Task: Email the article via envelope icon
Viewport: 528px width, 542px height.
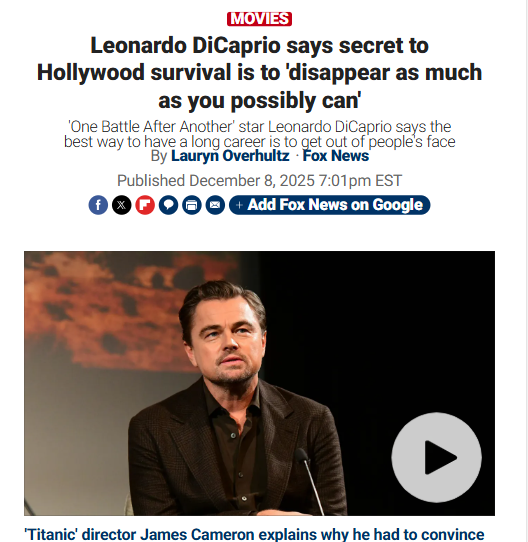Action: 215,205
